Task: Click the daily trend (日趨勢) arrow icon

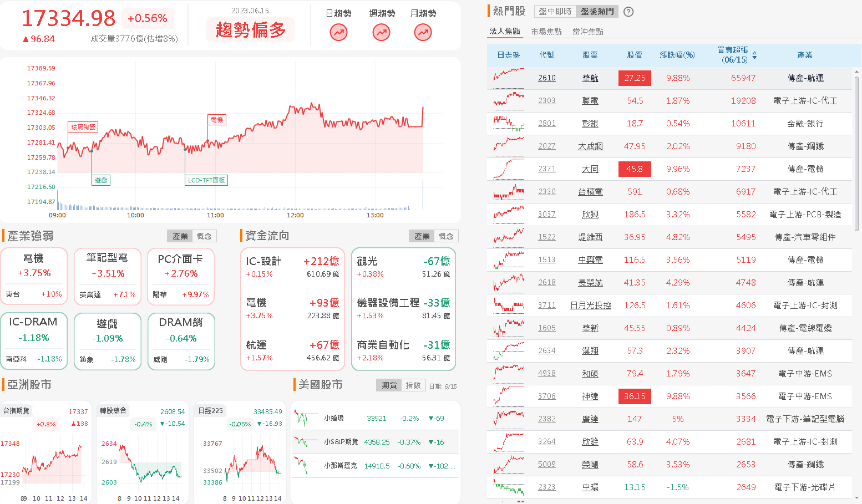Action: click(338, 33)
